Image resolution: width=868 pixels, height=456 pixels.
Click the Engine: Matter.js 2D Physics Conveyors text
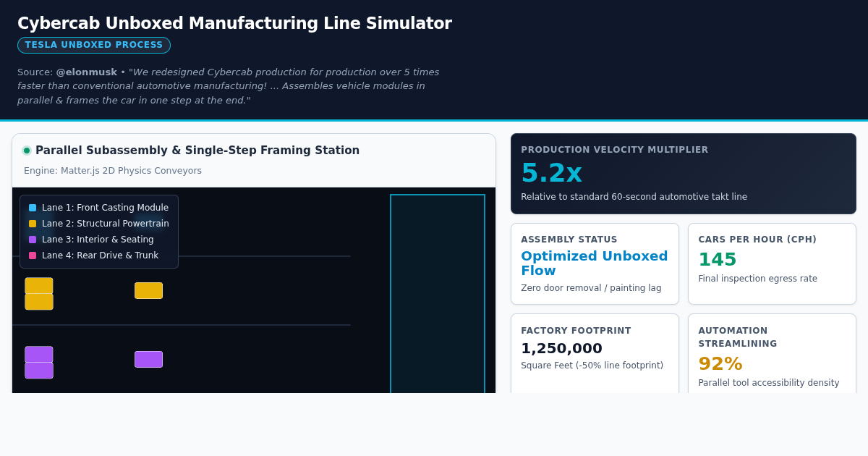pos(113,171)
